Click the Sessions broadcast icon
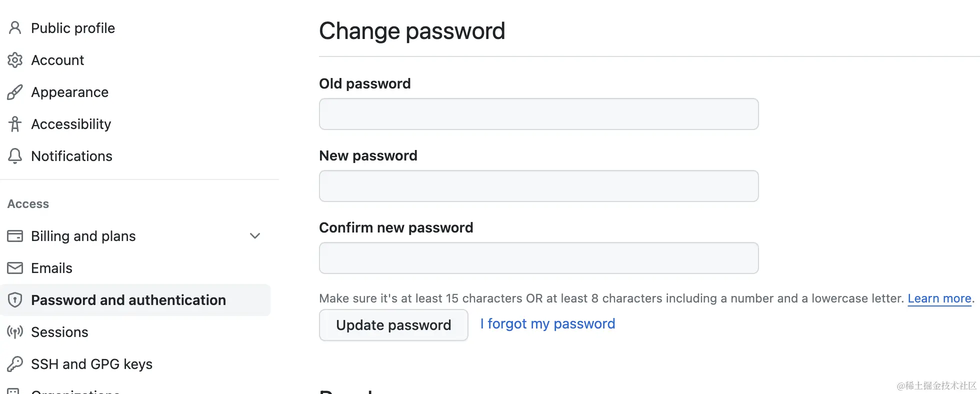This screenshot has width=980, height=394. point(15,332)
